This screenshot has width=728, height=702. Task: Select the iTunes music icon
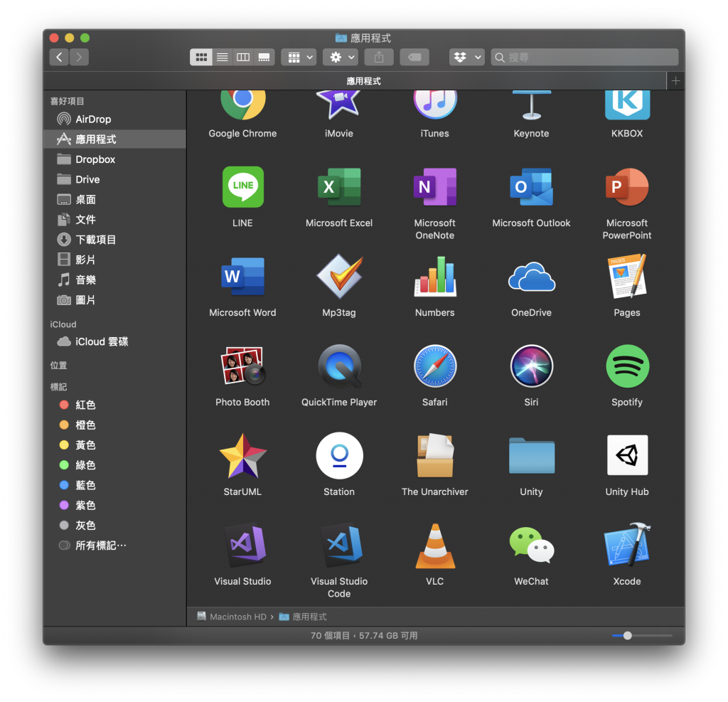pyautogui.click(x=435, y=105)
